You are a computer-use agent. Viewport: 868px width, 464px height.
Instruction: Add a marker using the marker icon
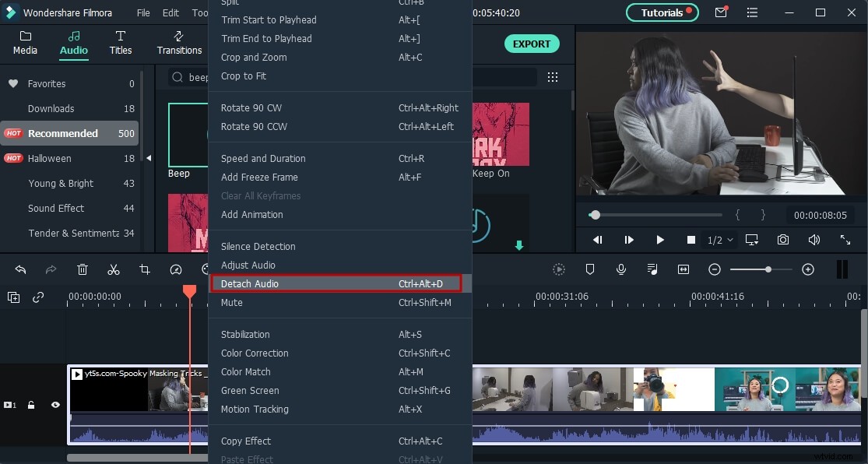tap(590, 269)
